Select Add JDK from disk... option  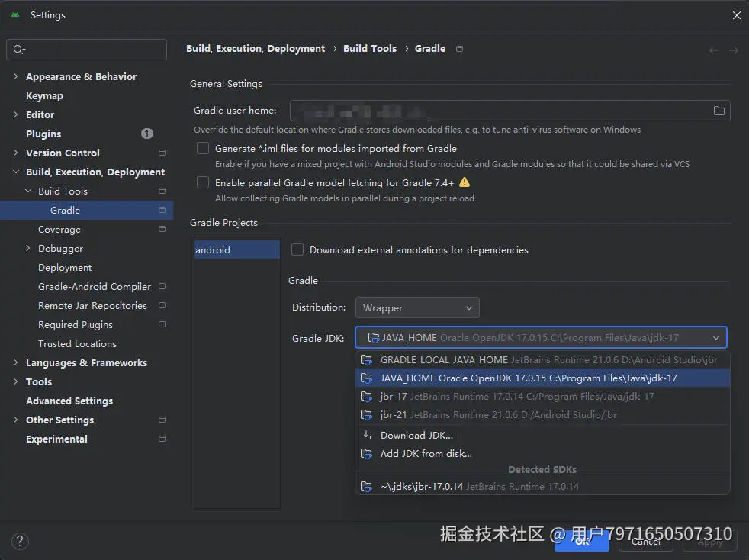pyautogui.click(x=543, y=453)
